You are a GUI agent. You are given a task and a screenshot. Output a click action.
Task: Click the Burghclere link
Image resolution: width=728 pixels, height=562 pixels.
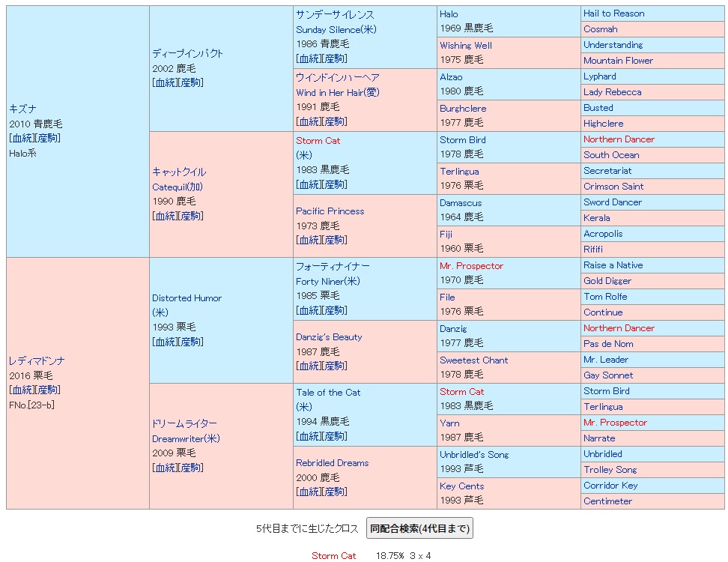coord(463,108)
